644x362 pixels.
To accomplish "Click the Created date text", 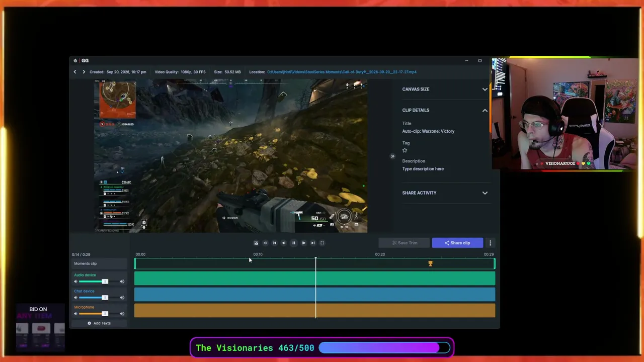I will click(x=118, y=72).
